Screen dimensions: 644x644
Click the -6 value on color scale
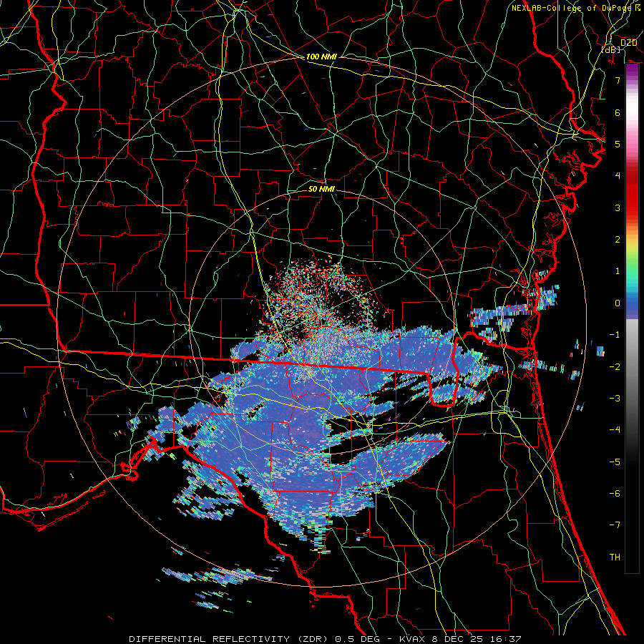click(615, 493)
